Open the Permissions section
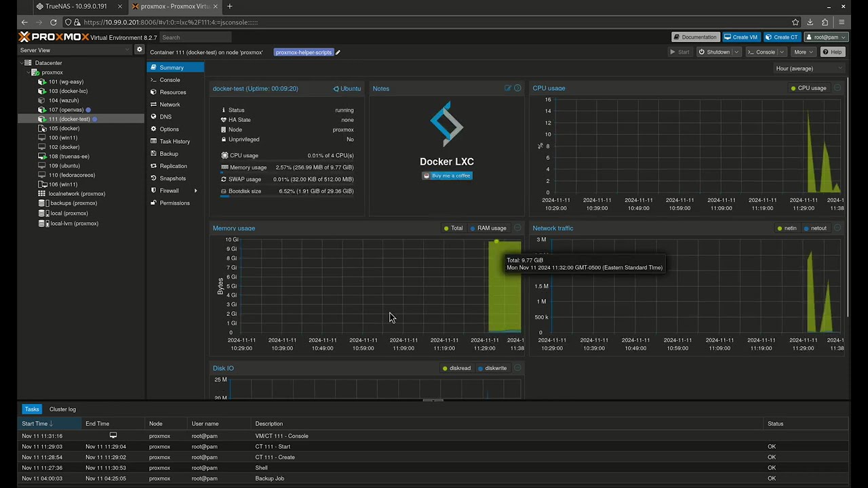Image resolution: width=868 pixels, height=488 pixels. coord(176,203)
